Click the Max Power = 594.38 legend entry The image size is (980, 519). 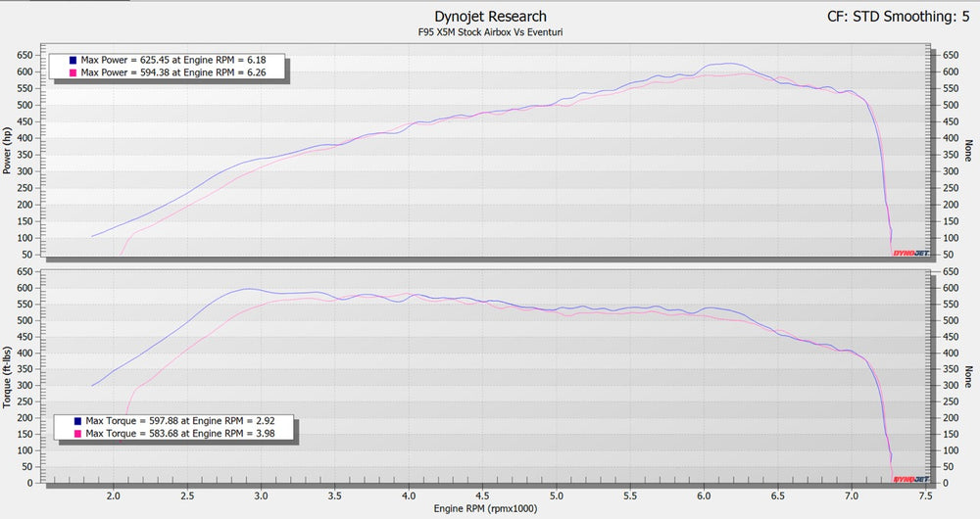coord(173,73)
